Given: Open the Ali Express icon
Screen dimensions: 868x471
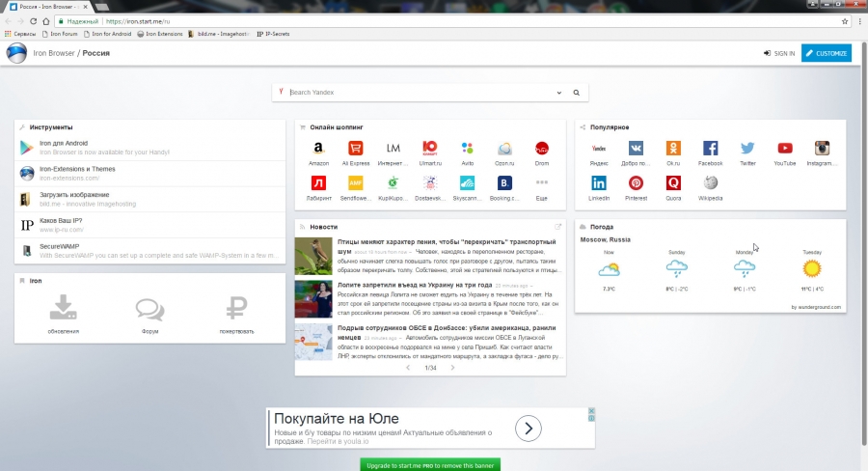Looking at the screenshot, I should (x=355, y=149).
